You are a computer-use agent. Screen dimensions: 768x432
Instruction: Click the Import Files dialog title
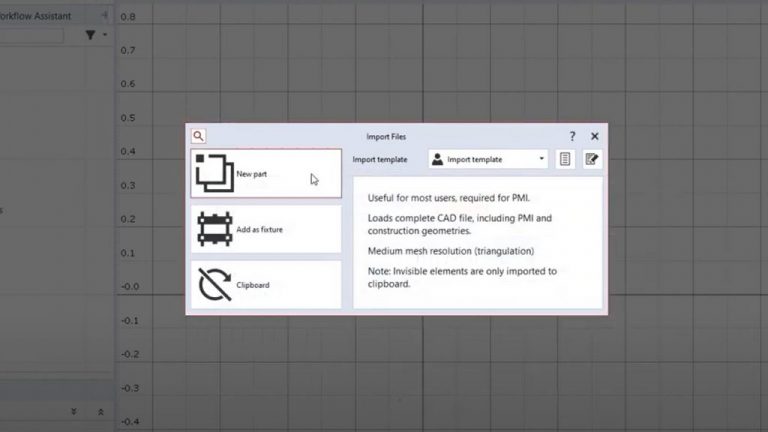tap(386, 137)
